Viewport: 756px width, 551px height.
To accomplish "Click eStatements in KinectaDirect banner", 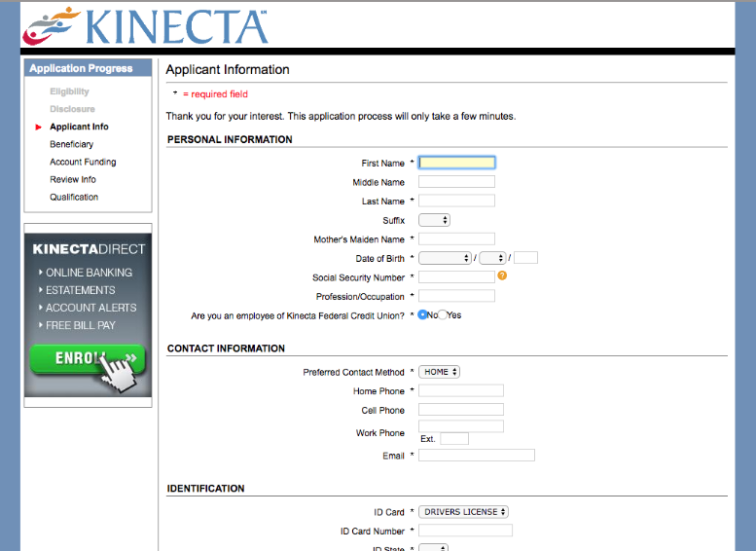I will (x=81, y=290).
